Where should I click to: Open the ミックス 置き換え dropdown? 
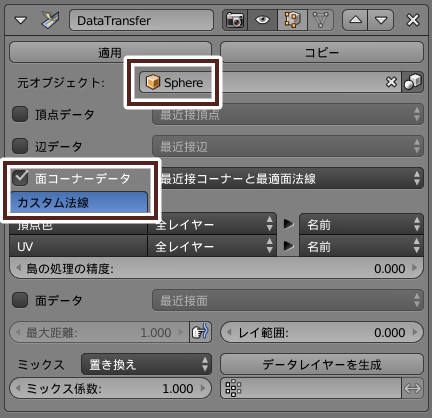[x=147, y=364]
